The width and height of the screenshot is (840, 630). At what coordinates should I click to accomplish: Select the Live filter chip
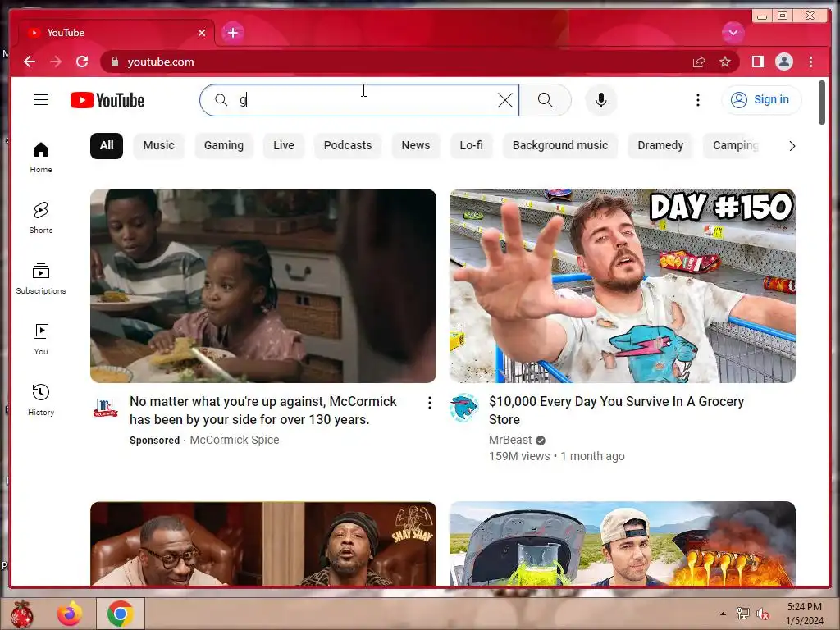[x=283, y=146]
